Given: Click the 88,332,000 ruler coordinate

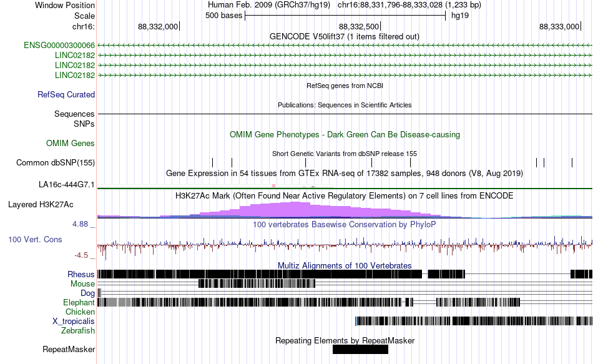Looking at the screenshot, I should [x=158, y=26].
